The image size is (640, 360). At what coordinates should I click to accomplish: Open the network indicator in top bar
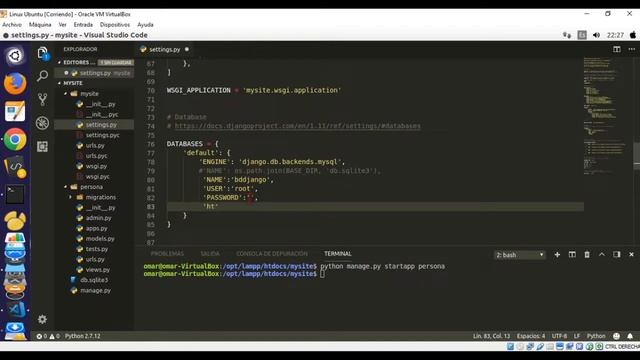[567, 35]
